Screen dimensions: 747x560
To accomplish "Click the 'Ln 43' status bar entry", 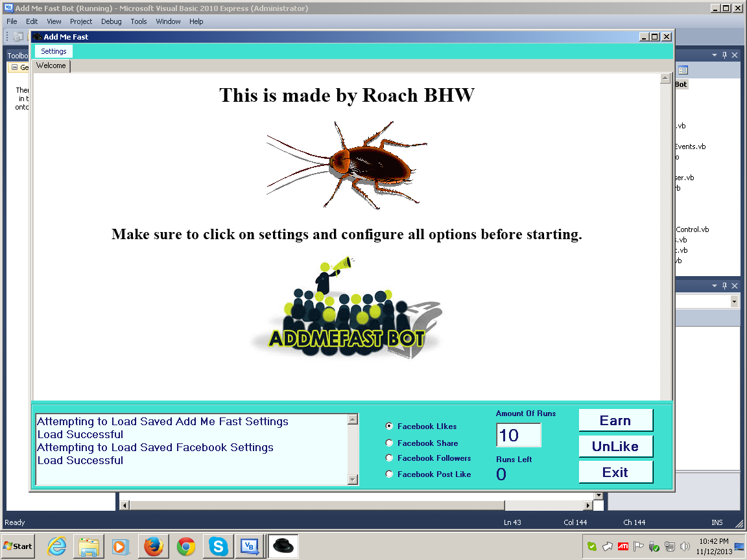I will click(512, 522).
